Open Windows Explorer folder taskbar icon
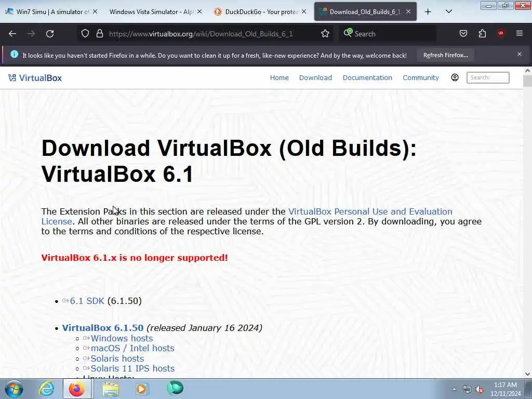Image resolution: width=532 pixels, height=399 pixels. tap(111, 389)
